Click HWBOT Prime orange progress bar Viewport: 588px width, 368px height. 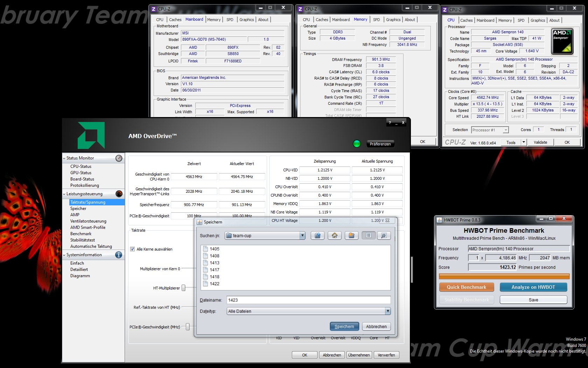(504, 277)
